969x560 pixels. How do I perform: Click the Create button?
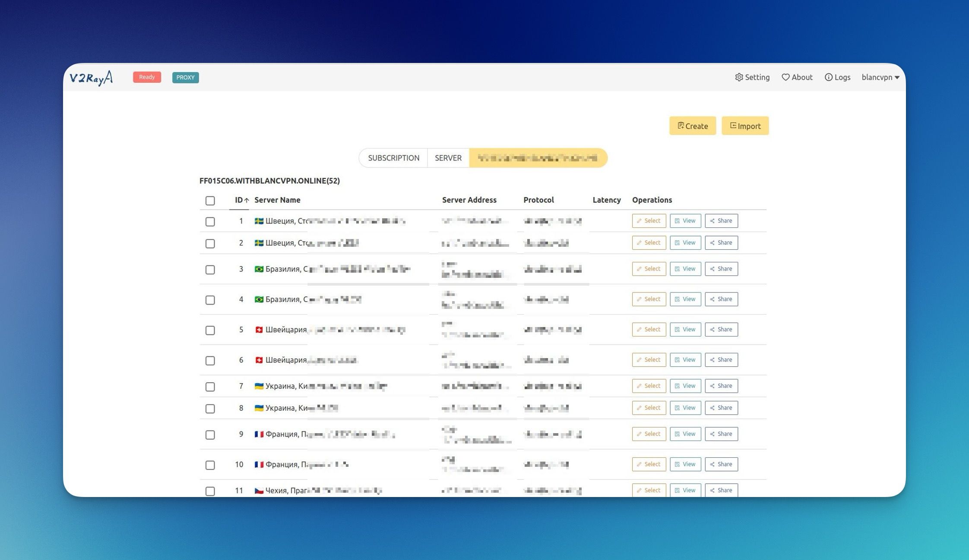pyautogui.click(x=692, y=126)
